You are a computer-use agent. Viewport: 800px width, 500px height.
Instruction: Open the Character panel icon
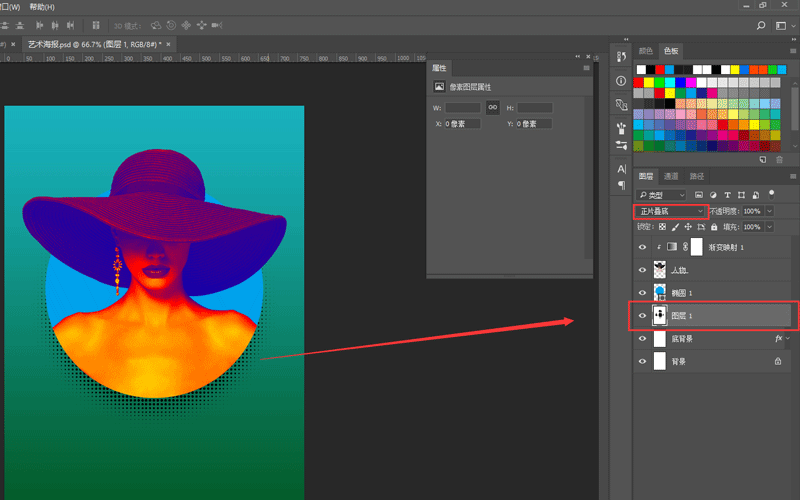point(621,169)
